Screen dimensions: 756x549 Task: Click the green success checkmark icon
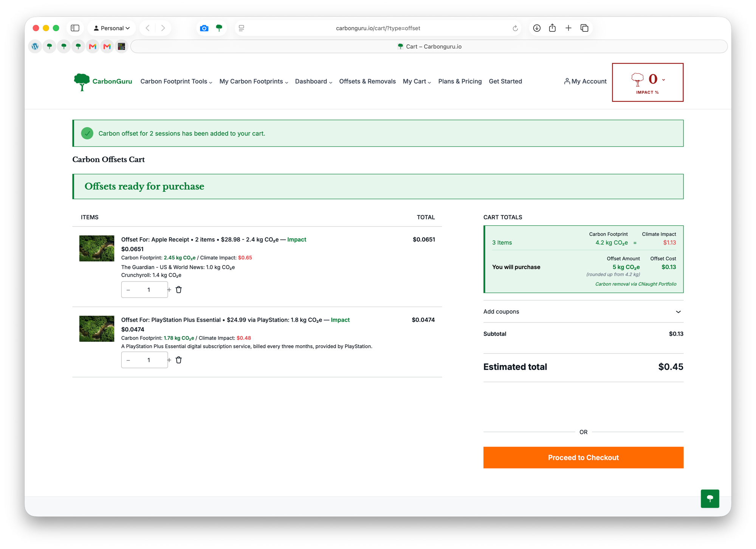(x=87, y=133)
